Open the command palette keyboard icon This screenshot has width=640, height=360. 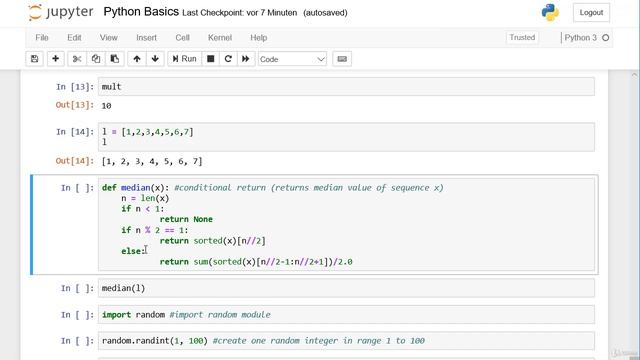(342, 59)
